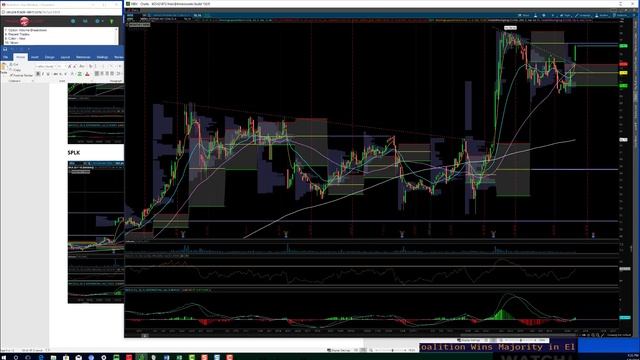Switch to the Mailings tab in Word

102,57
